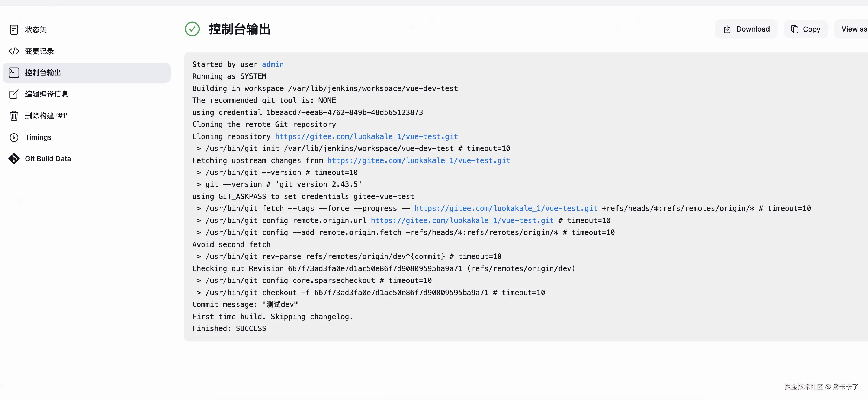Open gitee link in remote.origin.url line

pos(462,220)
